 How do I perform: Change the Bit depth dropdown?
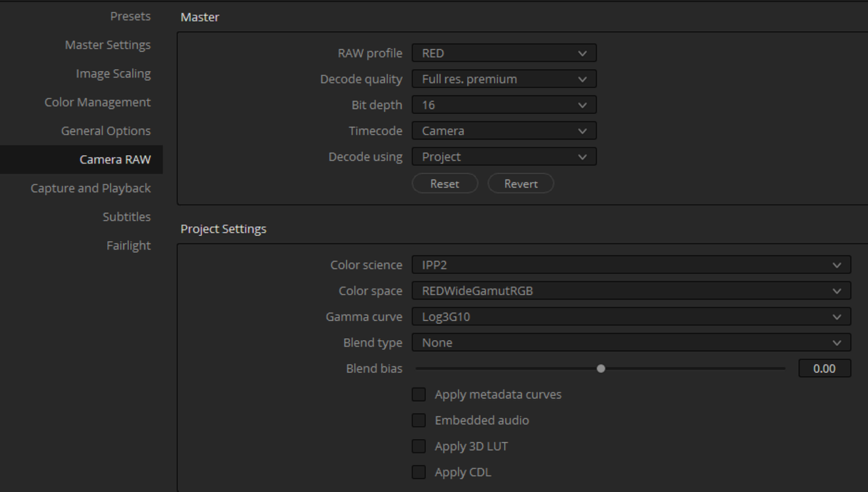click(x=505, y=105)
